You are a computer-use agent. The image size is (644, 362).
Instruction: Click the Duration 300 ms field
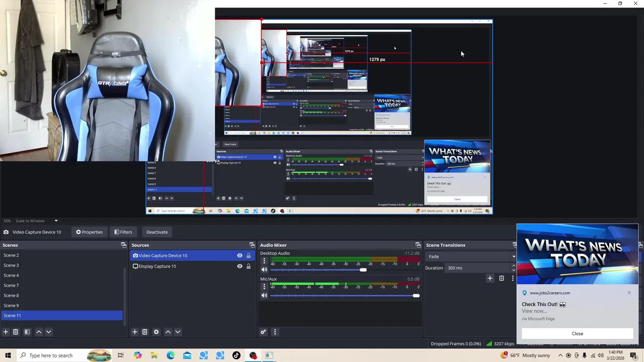click(x=478, y=268)
